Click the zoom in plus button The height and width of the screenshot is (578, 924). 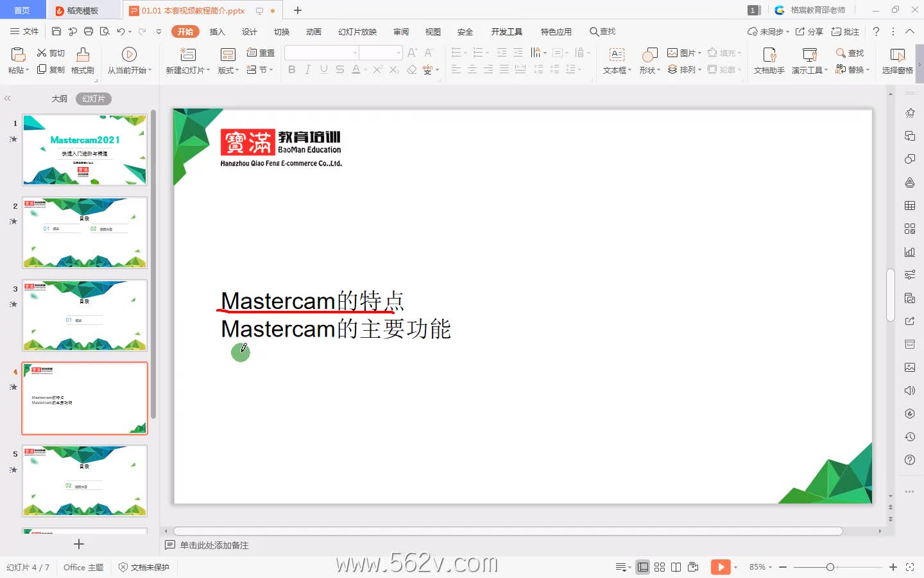(x=893, y=567)
